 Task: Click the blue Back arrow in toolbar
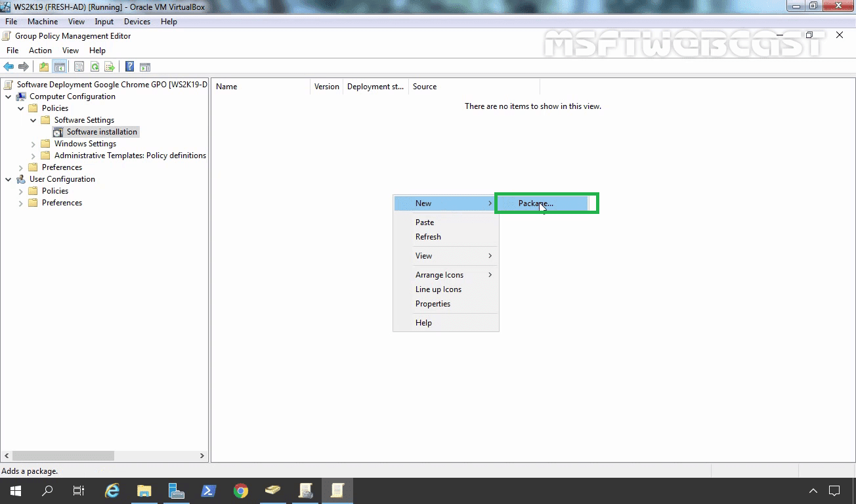click(x=9, y=67)
